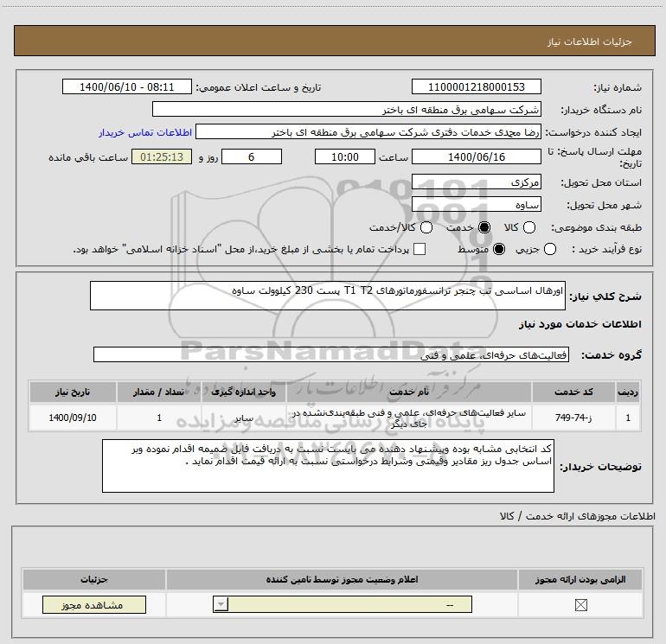Toggle the اسناد خزانه اسلامی payment checkbox
The image size is (666, 644).
click(x=419, y=249)
